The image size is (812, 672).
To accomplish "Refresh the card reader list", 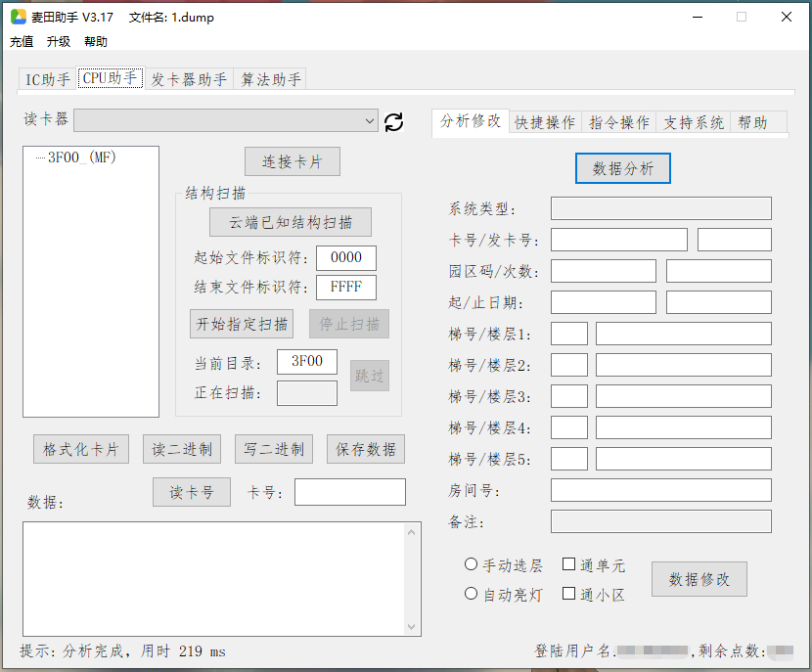I will (391, 120).
